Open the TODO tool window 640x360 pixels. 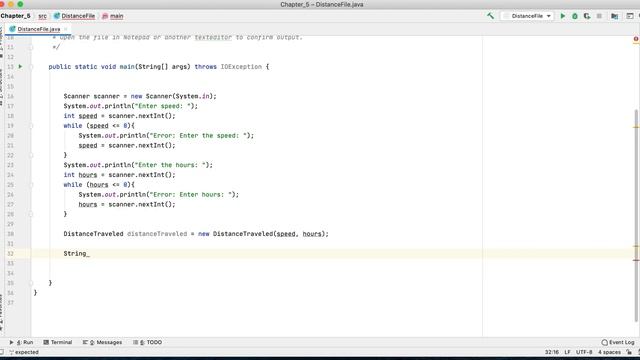147,342
